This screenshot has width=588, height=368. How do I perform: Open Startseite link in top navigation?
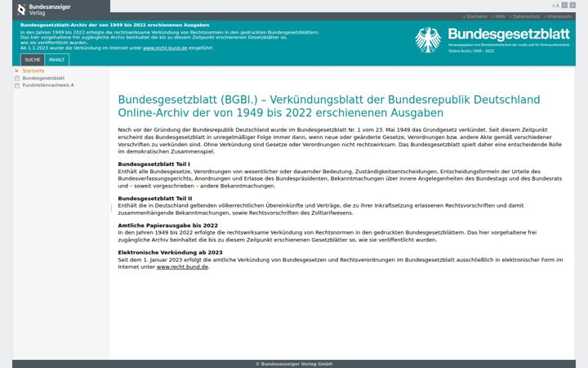coord(477,16)
